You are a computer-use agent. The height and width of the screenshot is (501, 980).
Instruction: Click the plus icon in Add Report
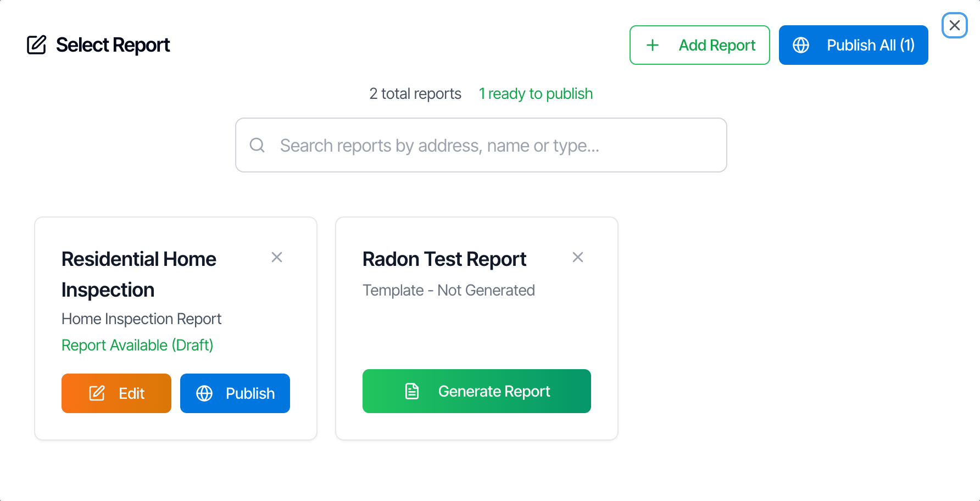653,45
